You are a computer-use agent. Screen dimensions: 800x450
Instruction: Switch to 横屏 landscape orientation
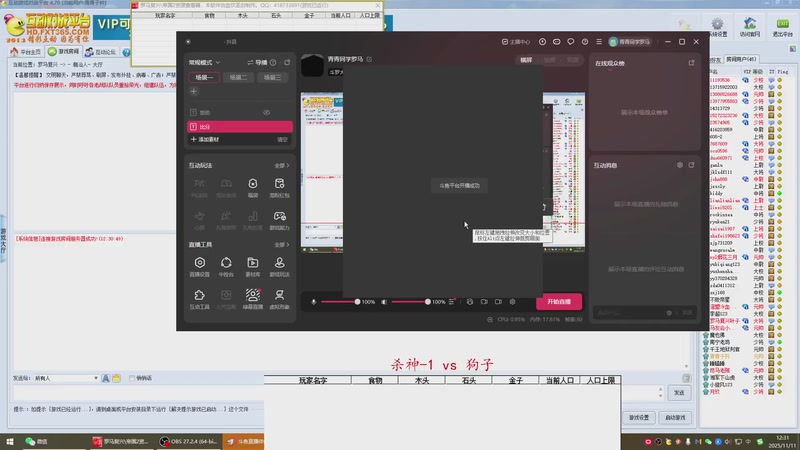coord(526,60)
